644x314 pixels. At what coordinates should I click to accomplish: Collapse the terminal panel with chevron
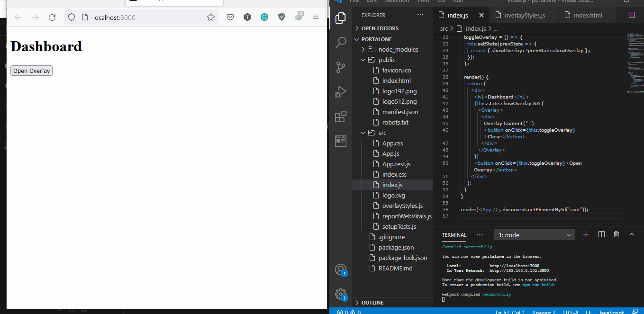[632, 234]
